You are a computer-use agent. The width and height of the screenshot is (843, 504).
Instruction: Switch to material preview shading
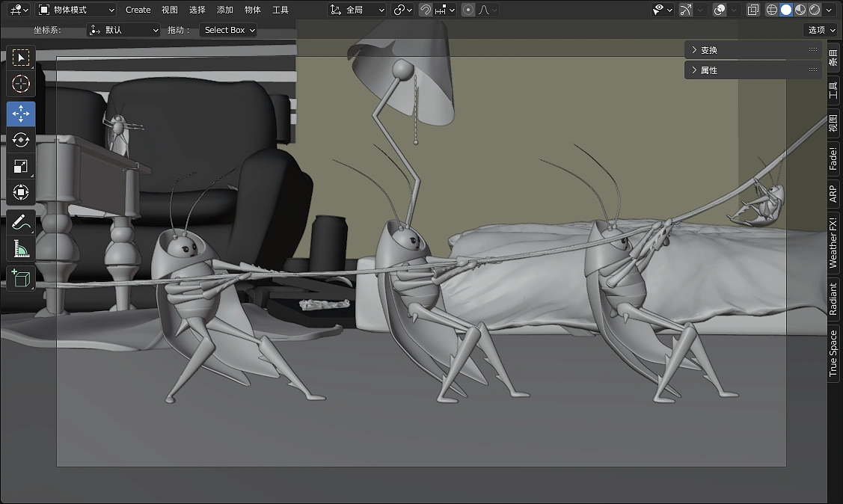[800, 10]
